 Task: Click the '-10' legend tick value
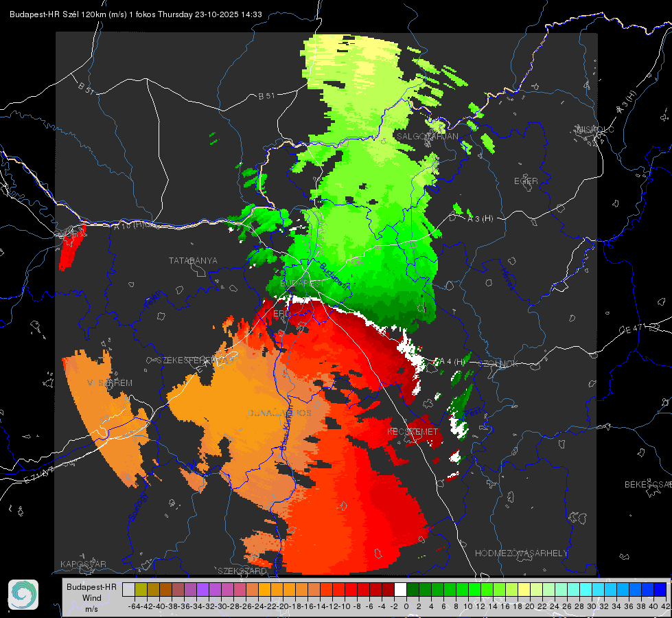click(344, 607)
